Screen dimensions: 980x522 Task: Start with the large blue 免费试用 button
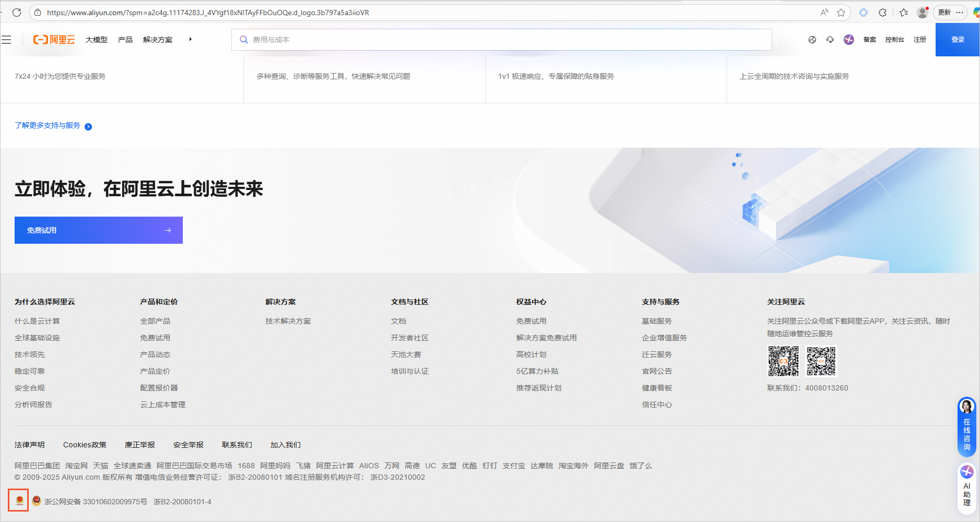click(99, 230)
